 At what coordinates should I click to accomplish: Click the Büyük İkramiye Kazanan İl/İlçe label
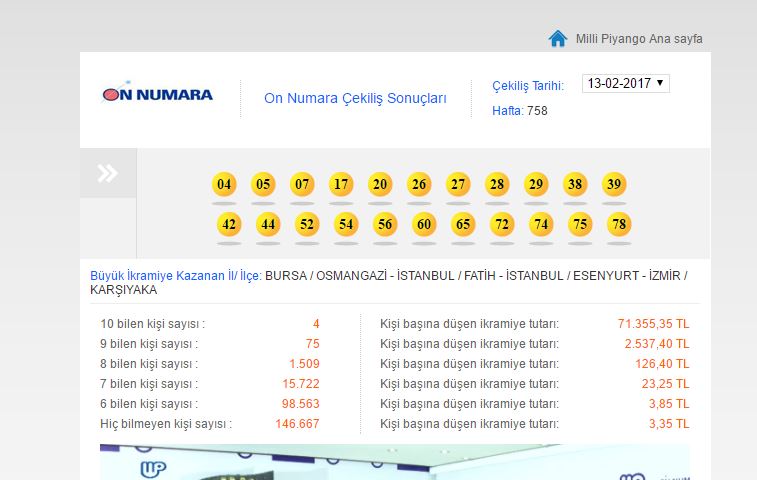176,275
